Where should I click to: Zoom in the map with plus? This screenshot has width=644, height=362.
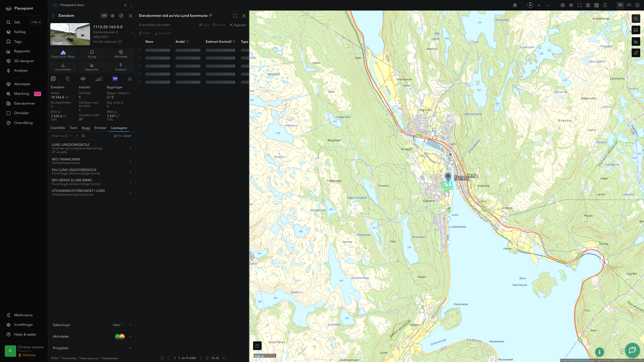coord(539,5)
